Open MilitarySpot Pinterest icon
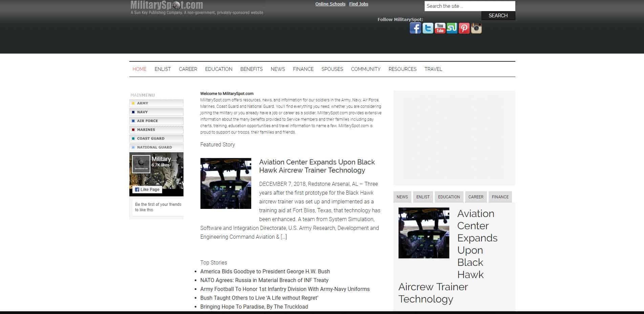 pyautogui.click(x=464, y=28)
